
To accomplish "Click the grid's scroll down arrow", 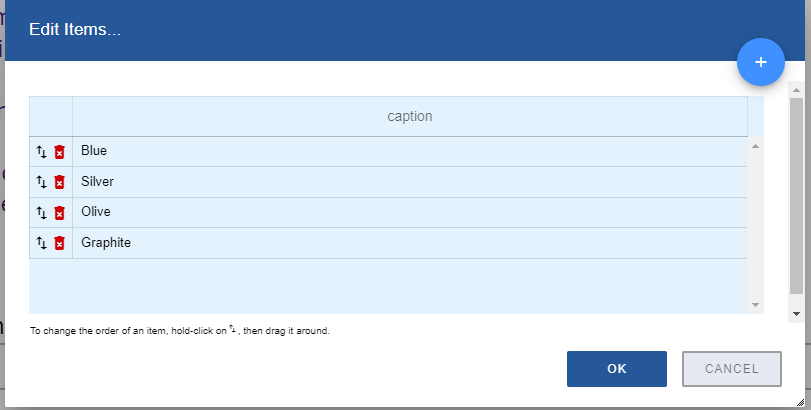I will point(755,304).
